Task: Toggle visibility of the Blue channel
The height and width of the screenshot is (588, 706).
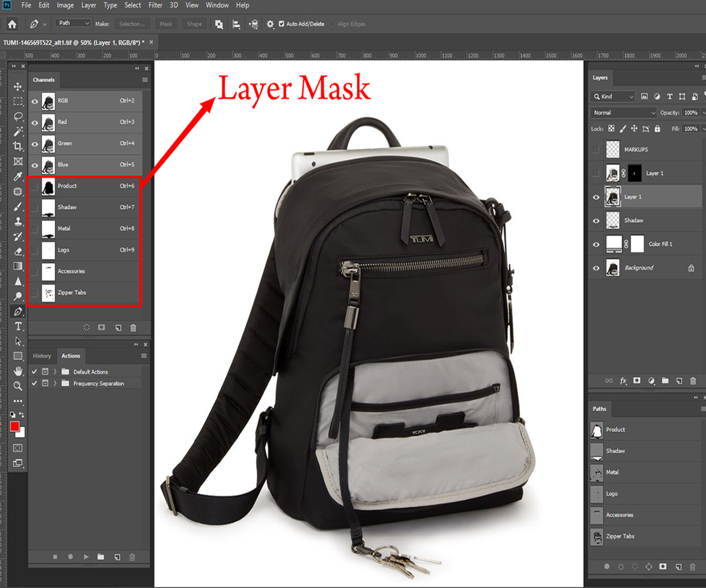Action: (x=36, y=165)
